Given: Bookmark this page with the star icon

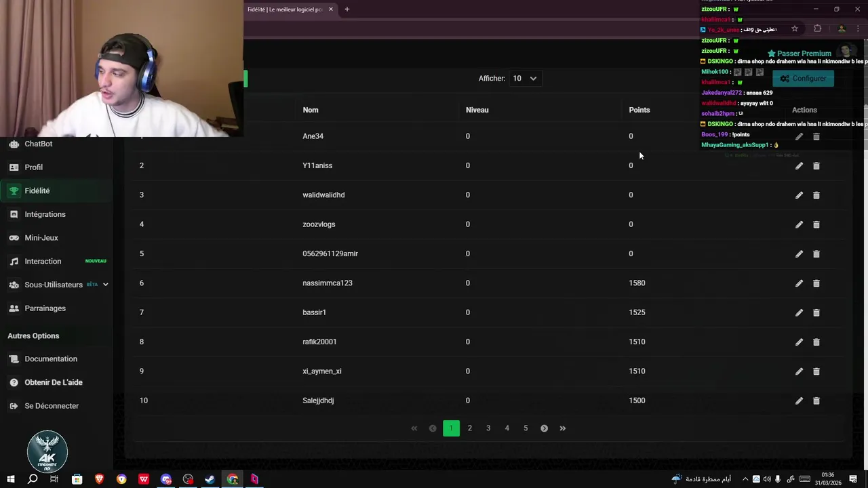Looking at the screenshot, I should pyautogui.click(x=795, y=29).
